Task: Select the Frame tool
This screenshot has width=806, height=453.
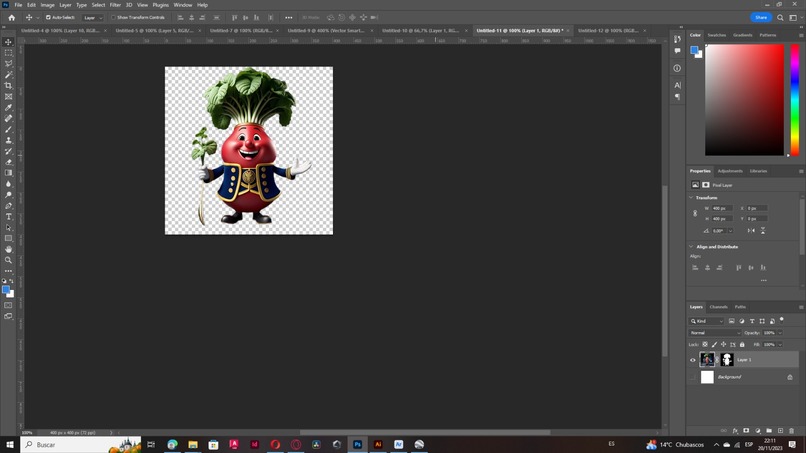Action: click(8, 97)
